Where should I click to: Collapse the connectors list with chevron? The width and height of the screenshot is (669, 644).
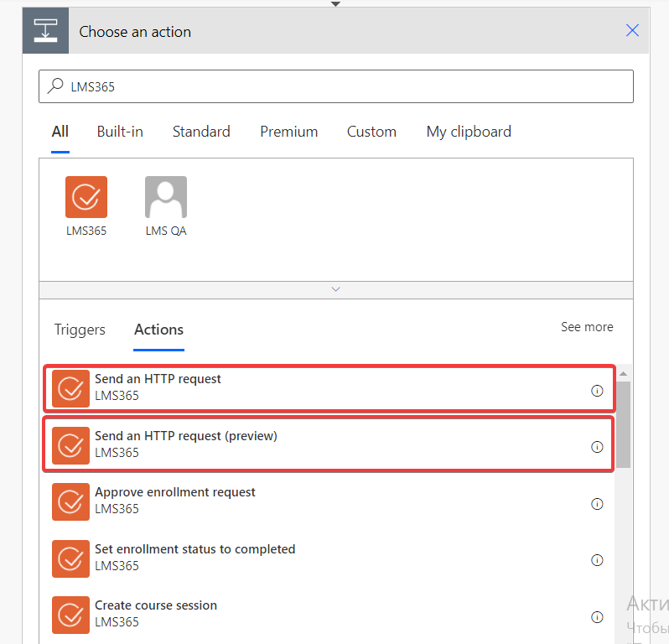click(336, 289)
